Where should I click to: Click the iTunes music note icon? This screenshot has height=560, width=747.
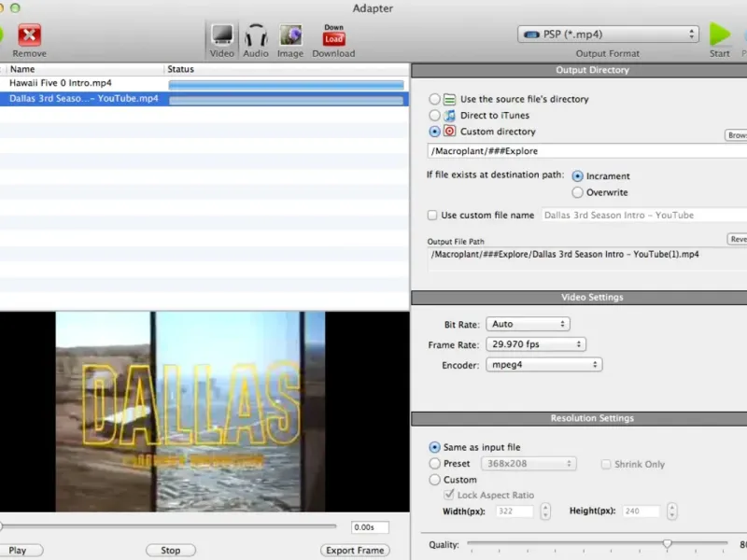(449, 115)
